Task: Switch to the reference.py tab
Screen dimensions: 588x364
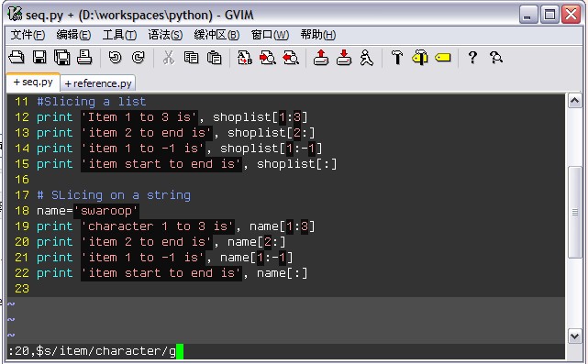Action: pos(98,83)
